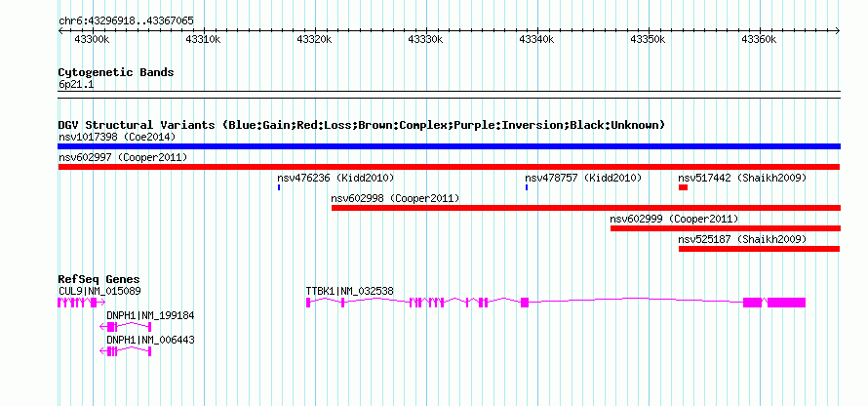
Task: Click the small blue nsv476236 variant marker
Action: 279,187
